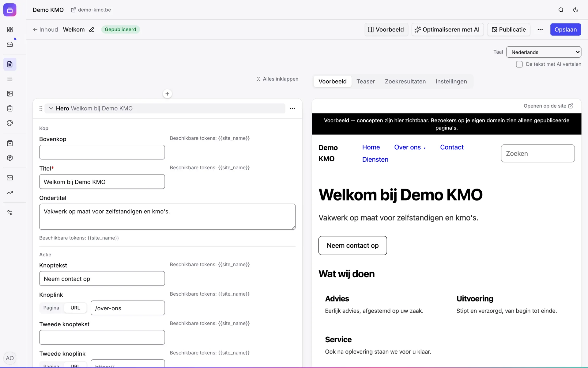Viewport: 588px width, 368px height.
Task: Open the analytics trend icon in sidebar
Action: click(x=10, y=193)
